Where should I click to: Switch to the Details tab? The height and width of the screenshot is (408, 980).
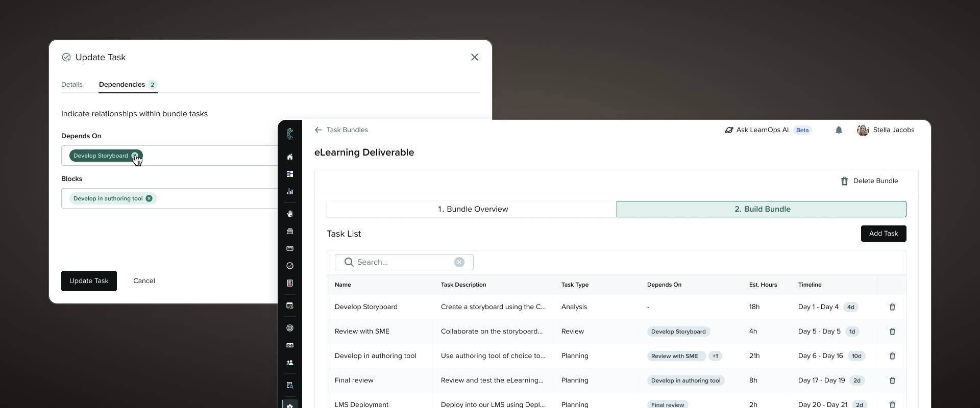[x=72, y=85]
